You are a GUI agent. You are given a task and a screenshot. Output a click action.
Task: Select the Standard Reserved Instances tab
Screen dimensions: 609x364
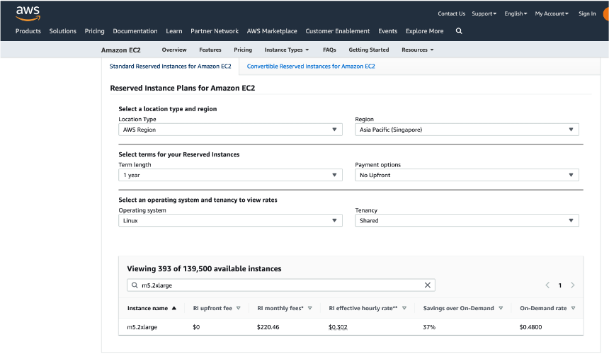(170, 67)
